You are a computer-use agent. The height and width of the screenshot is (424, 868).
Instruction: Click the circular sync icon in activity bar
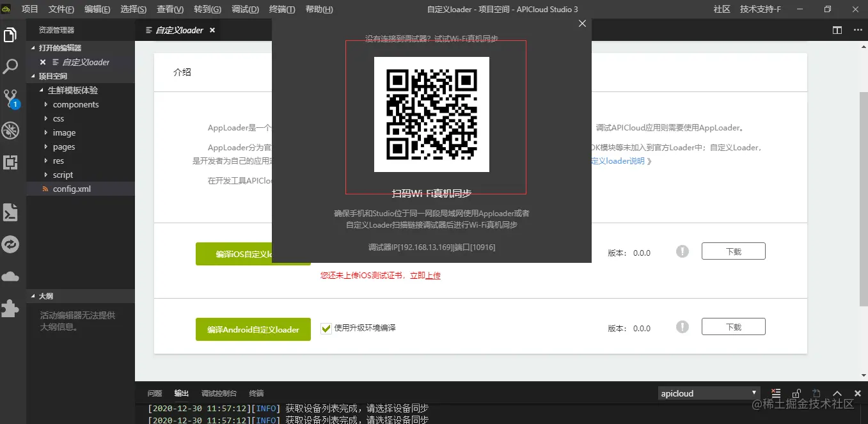[x=10, y=244]
